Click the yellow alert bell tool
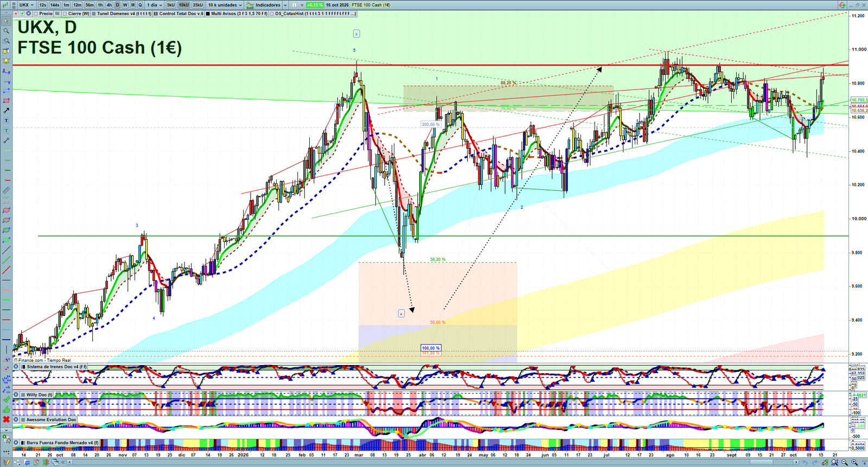Viewport: 868px width, 467px height. 6,61
